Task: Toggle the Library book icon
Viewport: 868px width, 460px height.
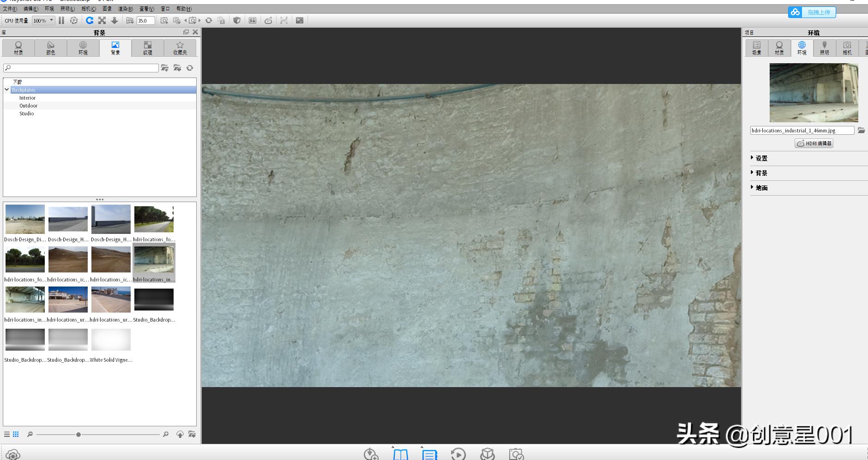Action: coord(400,454)
